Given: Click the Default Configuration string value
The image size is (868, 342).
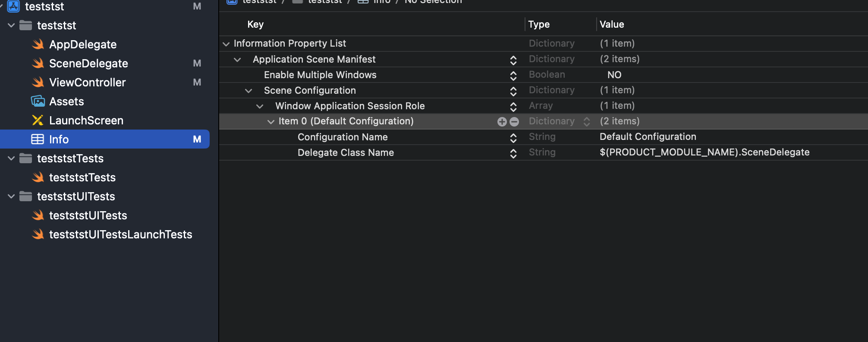Looking at the screenshot, I should coord(648,136).
